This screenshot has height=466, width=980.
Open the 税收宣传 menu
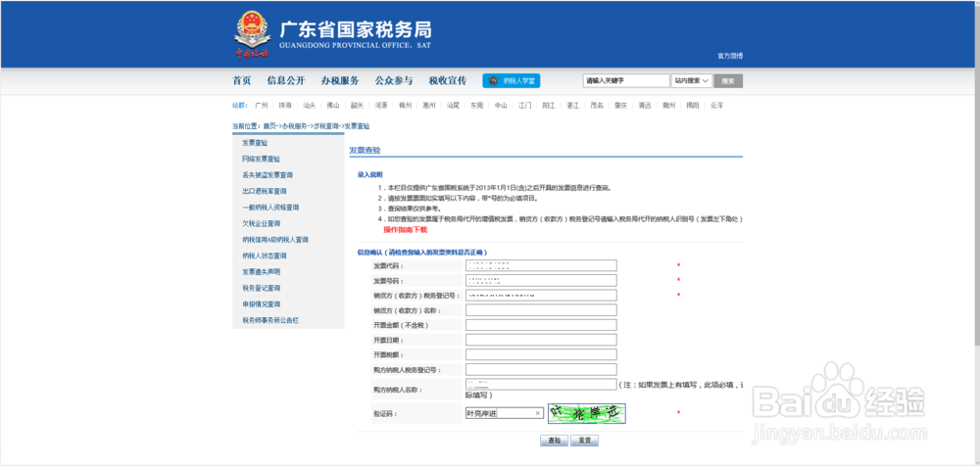[448, 80]
